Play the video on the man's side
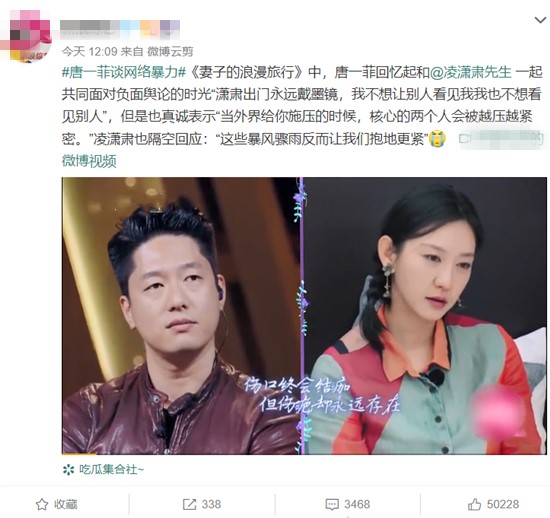Screen dimensions: 550x518 coord(181,316)
